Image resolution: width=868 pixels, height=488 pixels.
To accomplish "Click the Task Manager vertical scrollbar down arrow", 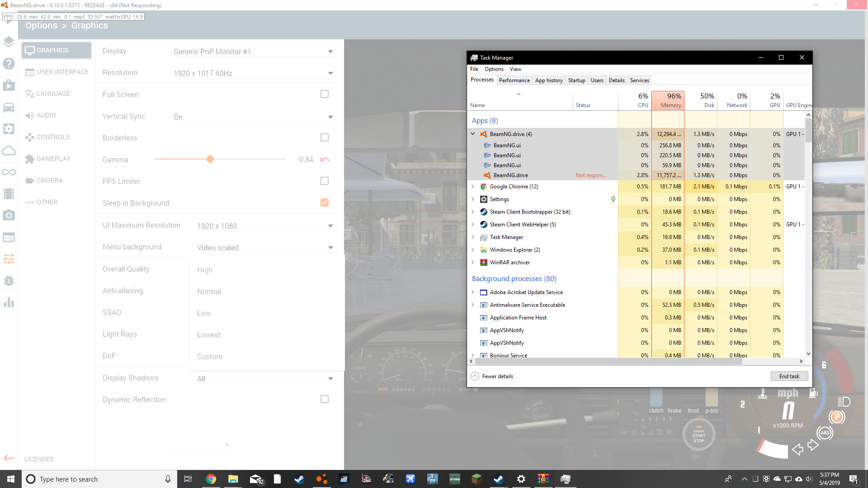I will (x=808, y=354).
